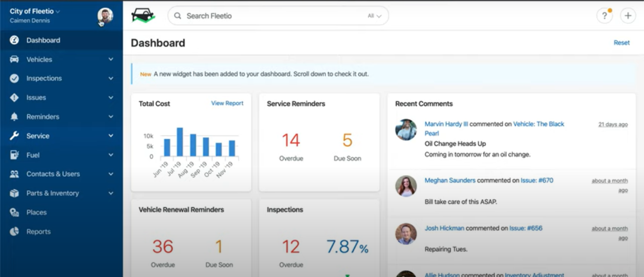Click the Jul '19 bar in Total Cost chart

180,142
